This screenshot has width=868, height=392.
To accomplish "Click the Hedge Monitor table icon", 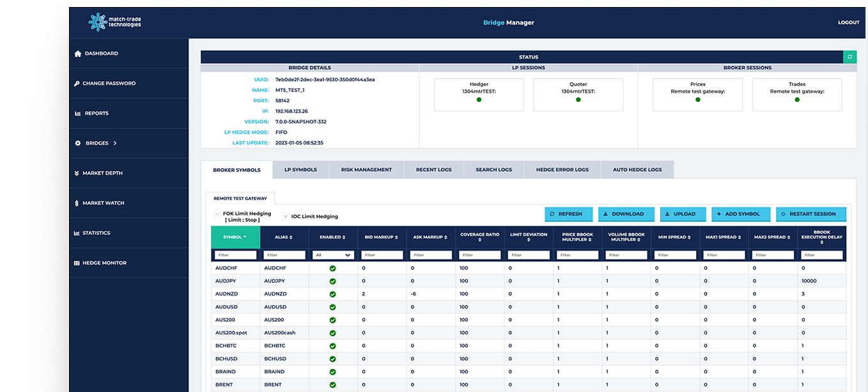I will tap(77, 263).
